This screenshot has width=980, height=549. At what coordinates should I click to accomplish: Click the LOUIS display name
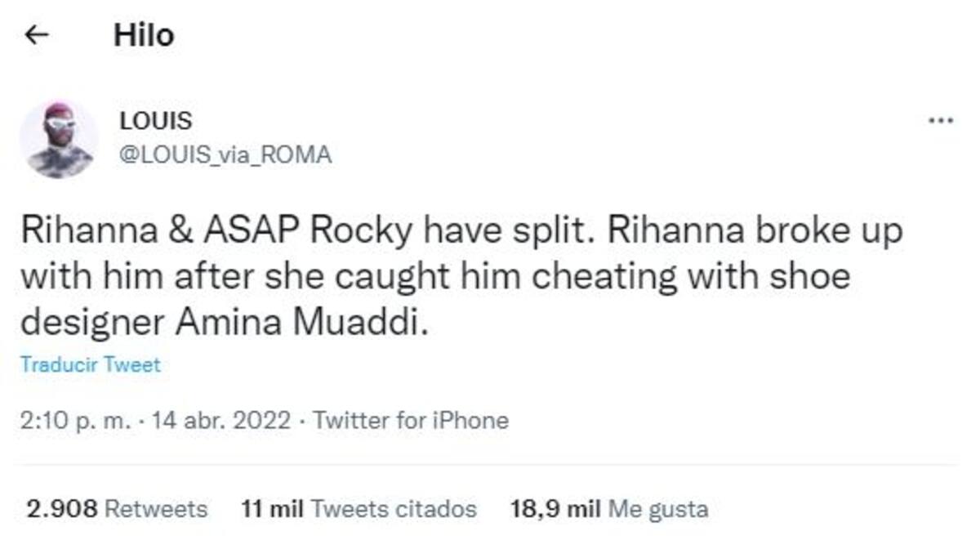tap(156, 121)
